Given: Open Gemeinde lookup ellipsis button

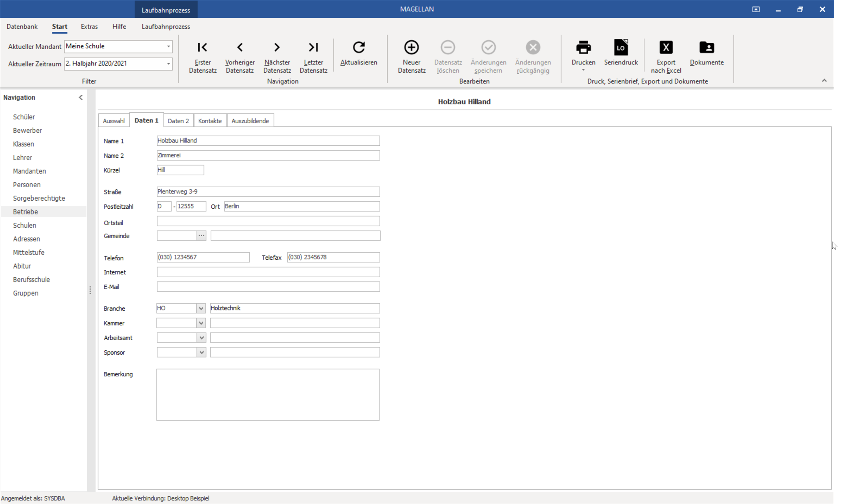Looking at the screenshot, I should coord(202,236).
